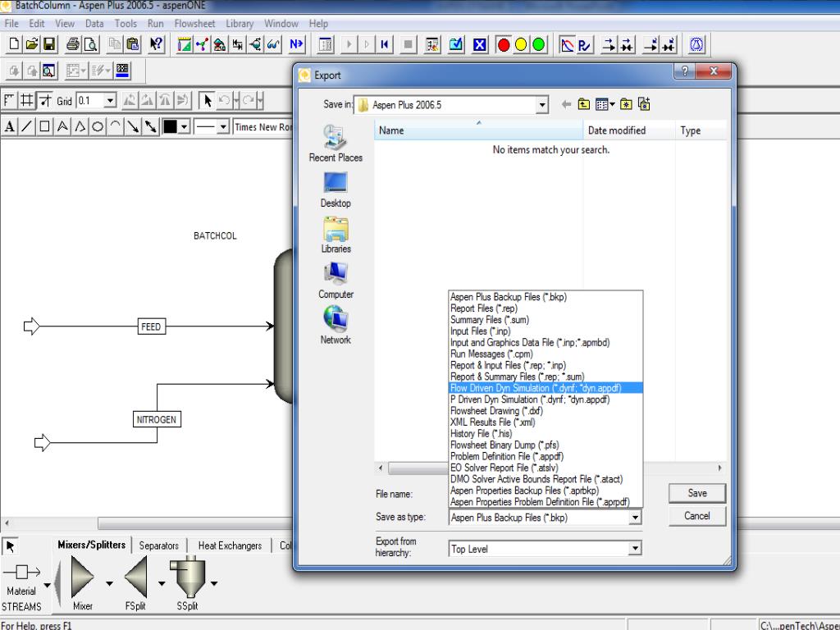Go to Recent Places in Export dialog
This screenshot has width=840, height=630.
(x=336, y=144)
